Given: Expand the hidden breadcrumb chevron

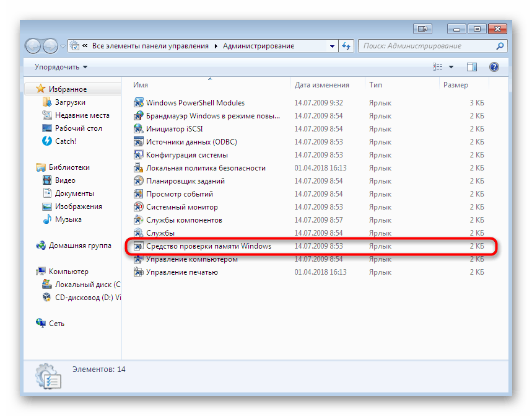Looking at the screenshot, I should tap(85, 46).
